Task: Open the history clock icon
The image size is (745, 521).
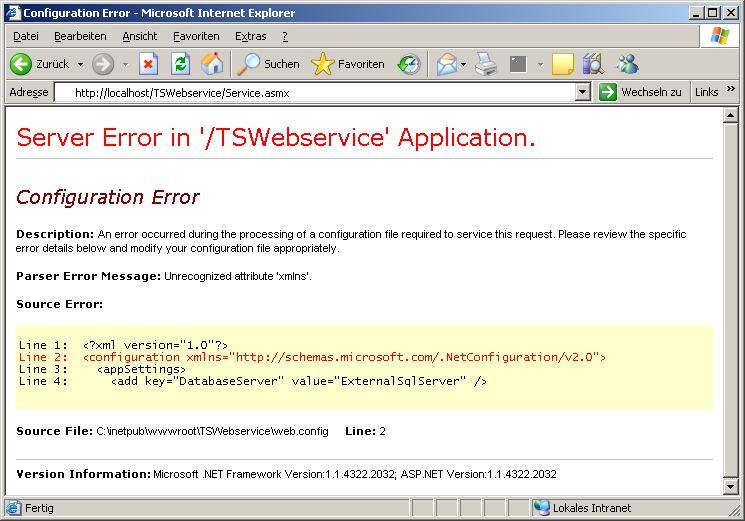Action: pos(409,64)
